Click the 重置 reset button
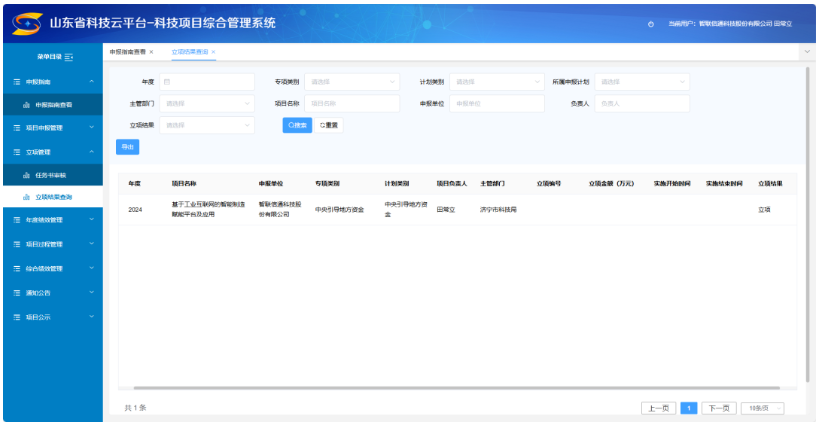This screenshot has width=820, height=430. pyautogui.click(x=329, y=126)
